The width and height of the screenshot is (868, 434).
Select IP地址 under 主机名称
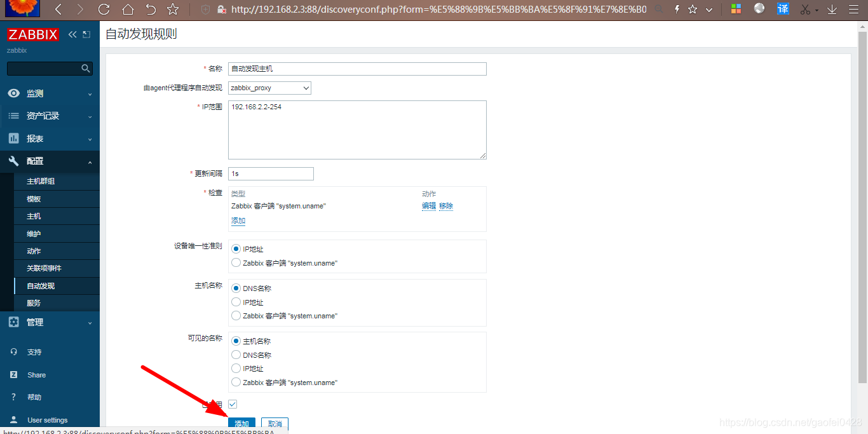[236, 302]
